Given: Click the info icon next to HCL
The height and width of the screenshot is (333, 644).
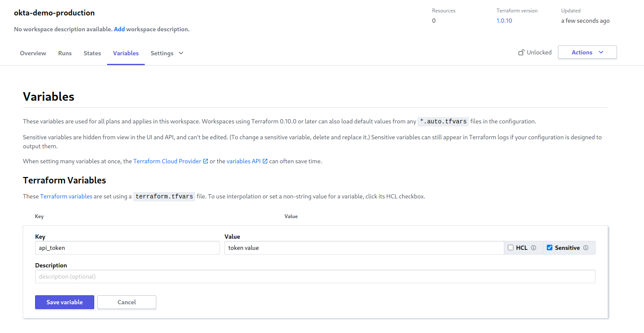Looking at the screenshot, I should [534, 248].
